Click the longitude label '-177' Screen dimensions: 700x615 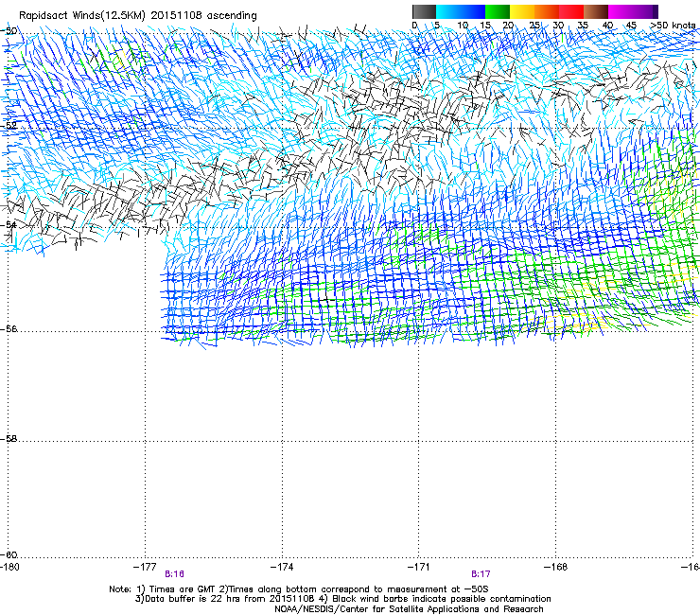pos(145,567)
